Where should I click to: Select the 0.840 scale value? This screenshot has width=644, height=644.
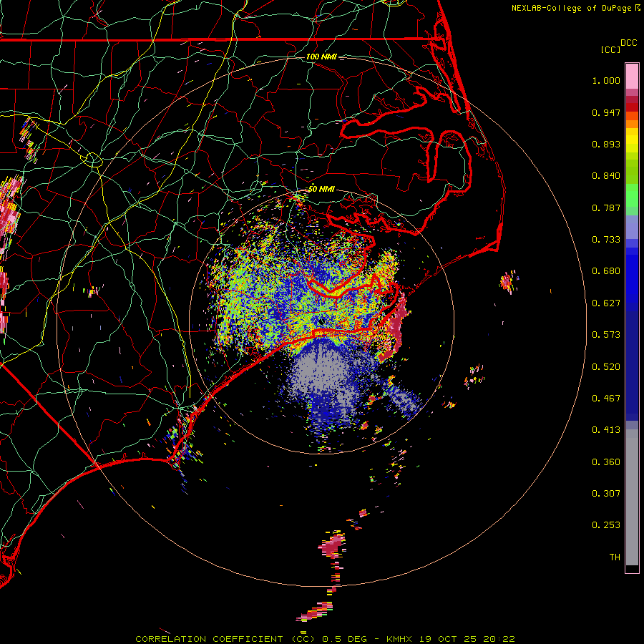pyautogui.click(x=606, y=176)
